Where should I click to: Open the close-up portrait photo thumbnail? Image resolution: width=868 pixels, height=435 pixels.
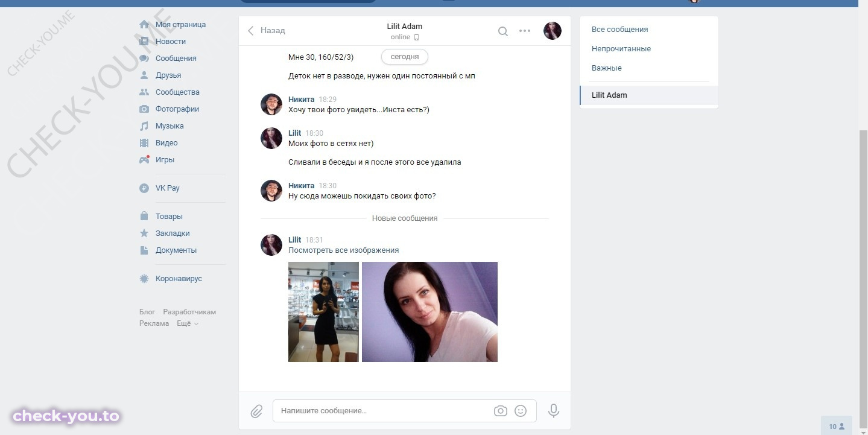point(429,312)
